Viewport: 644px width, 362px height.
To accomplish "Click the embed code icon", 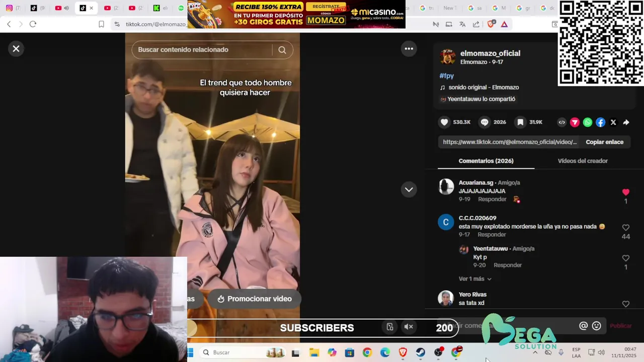I will (x=562, y=122).
